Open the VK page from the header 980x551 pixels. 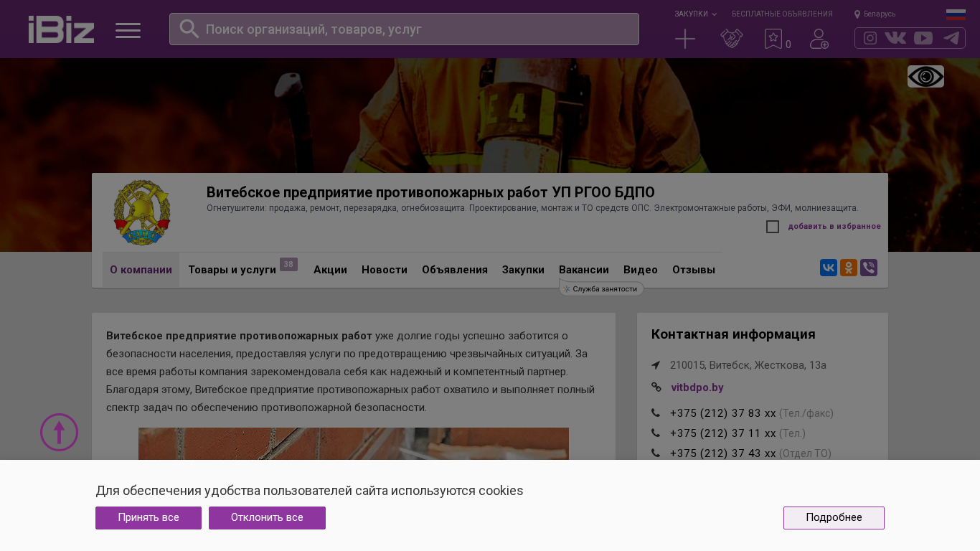point(895,38)
